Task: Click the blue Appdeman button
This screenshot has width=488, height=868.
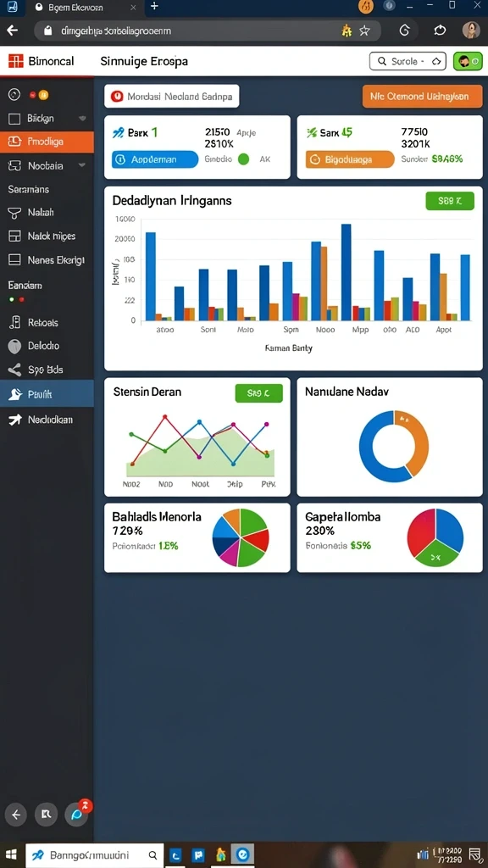Action: tap(154, 159)
